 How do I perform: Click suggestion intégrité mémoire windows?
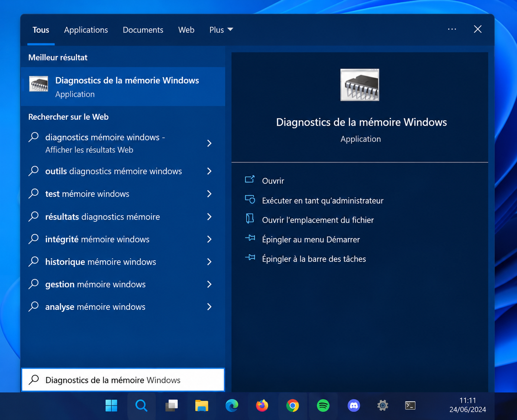(97, 240)
